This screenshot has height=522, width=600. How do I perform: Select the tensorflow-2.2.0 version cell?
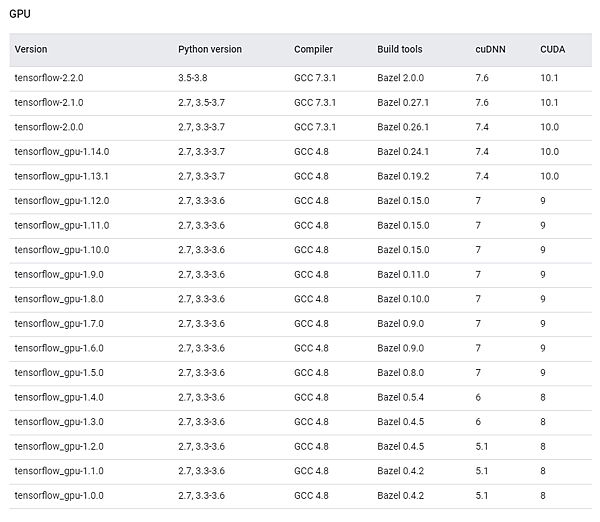click(x=49, y=78)
